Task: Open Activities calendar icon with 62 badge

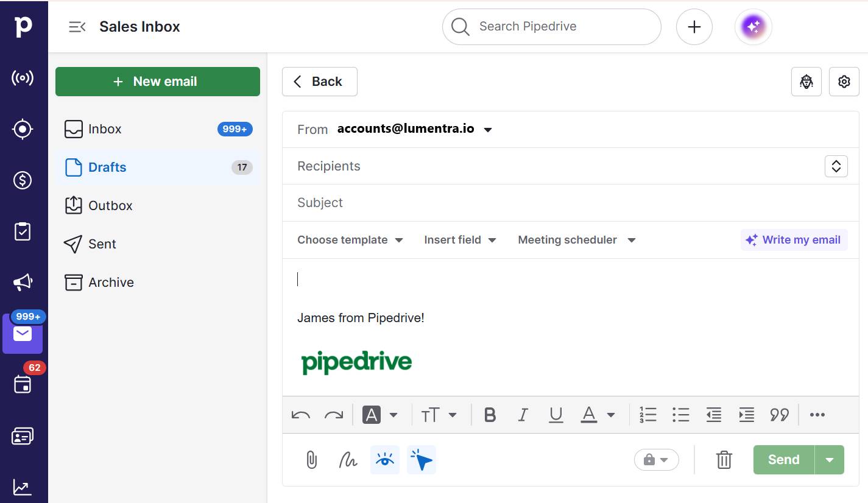Action: tap(23, 384)
